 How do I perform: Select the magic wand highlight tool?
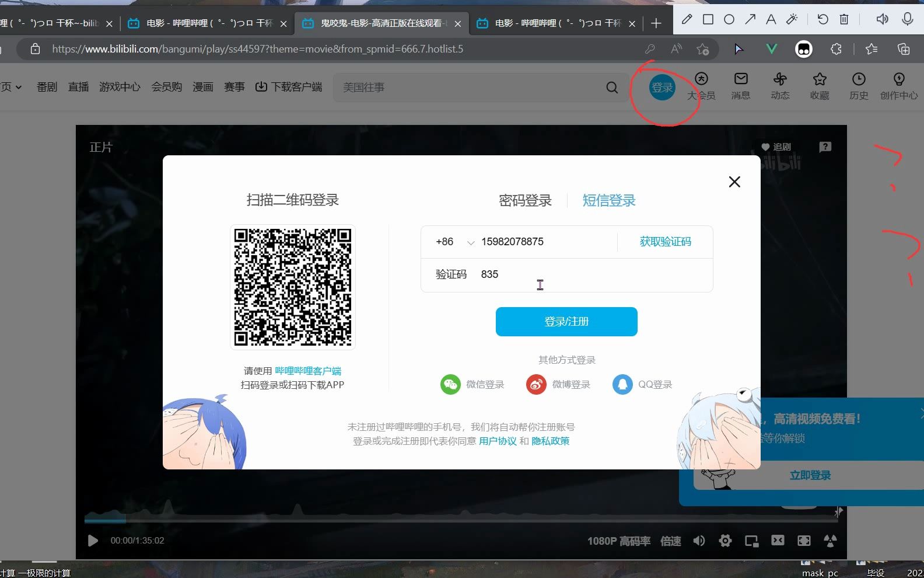click(x=792, y=19)
